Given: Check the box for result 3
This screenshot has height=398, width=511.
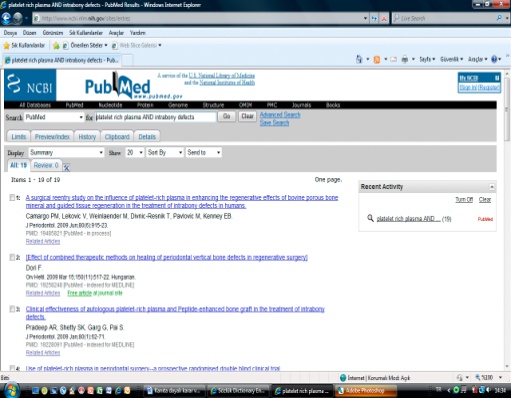Looking at the screenshot, I should (12, 309).
